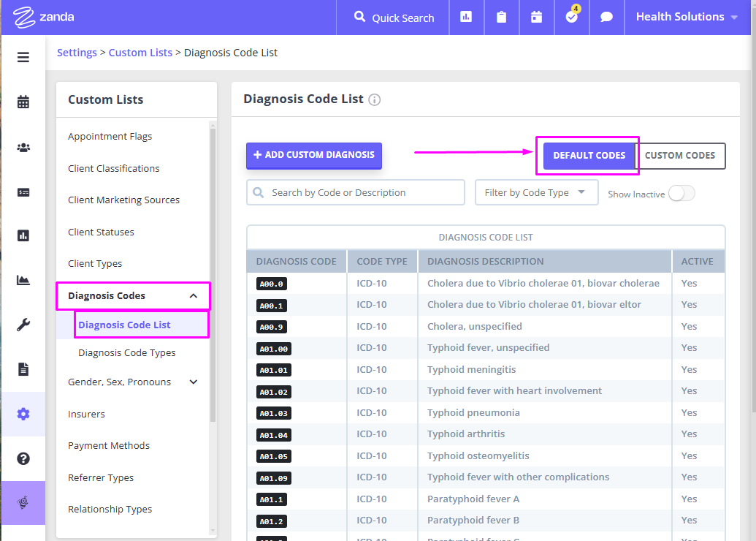Click the Add Custom Diagnosis button
The image size is (756, 541).
[x=313, y=155]
